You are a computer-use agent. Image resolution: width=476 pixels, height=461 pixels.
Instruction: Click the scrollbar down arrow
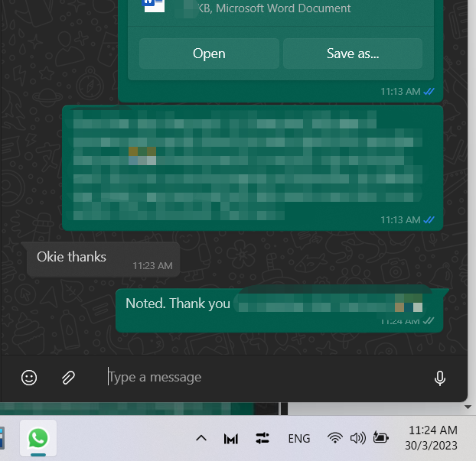pyautogui.click(x=468, y=407)
